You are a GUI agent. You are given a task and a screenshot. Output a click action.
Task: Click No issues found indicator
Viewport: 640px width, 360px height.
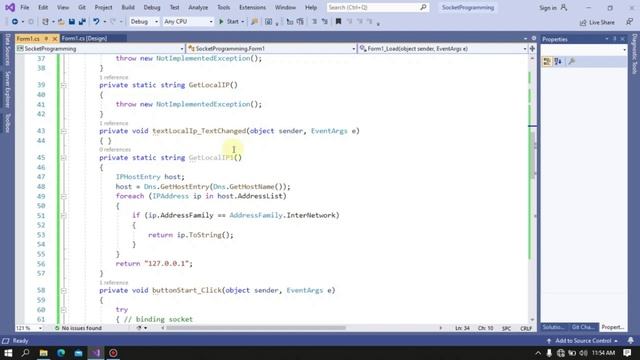tap(78, 328)
